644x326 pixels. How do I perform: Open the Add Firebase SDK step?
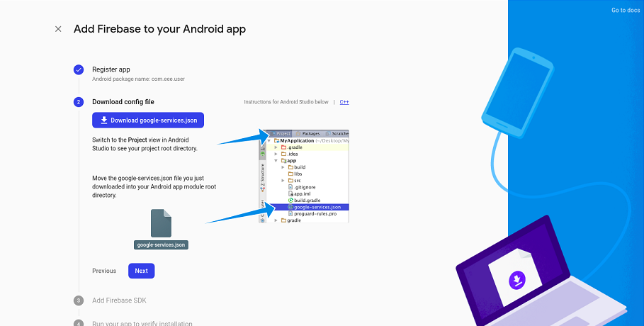coord(119,300)
